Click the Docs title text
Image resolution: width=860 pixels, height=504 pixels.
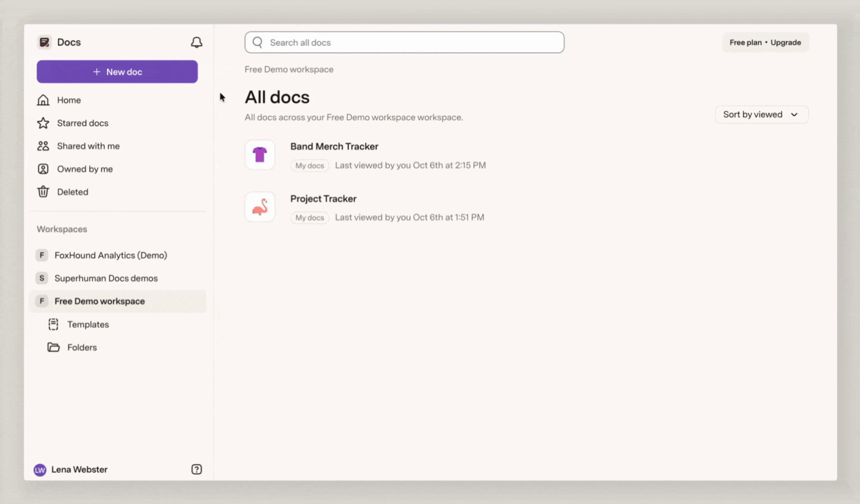click(69, 42)
